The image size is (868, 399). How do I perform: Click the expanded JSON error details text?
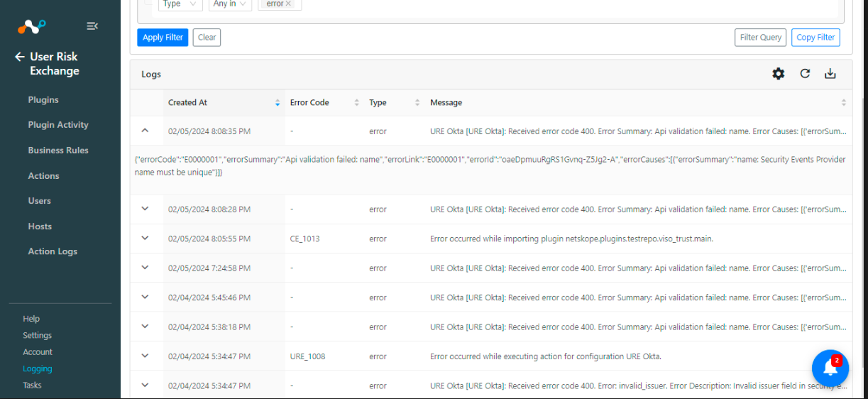tap(490, 166)
